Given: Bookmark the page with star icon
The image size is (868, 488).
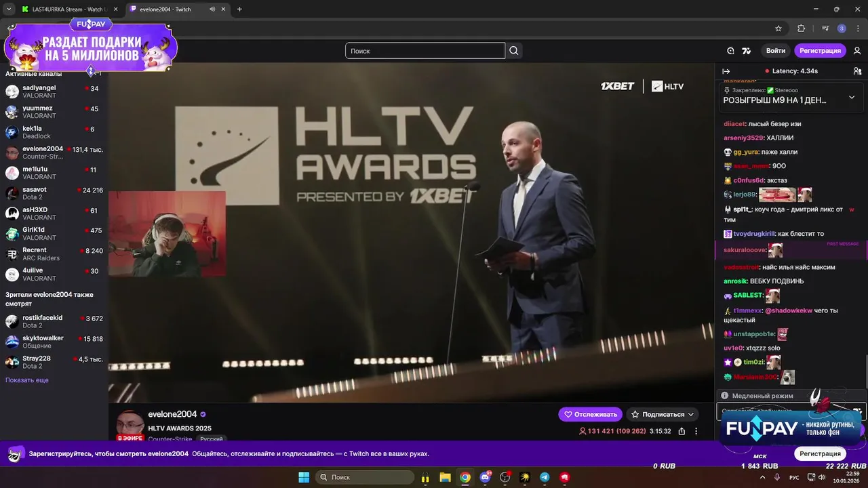Looking at the screenshot, I should 778,28.
